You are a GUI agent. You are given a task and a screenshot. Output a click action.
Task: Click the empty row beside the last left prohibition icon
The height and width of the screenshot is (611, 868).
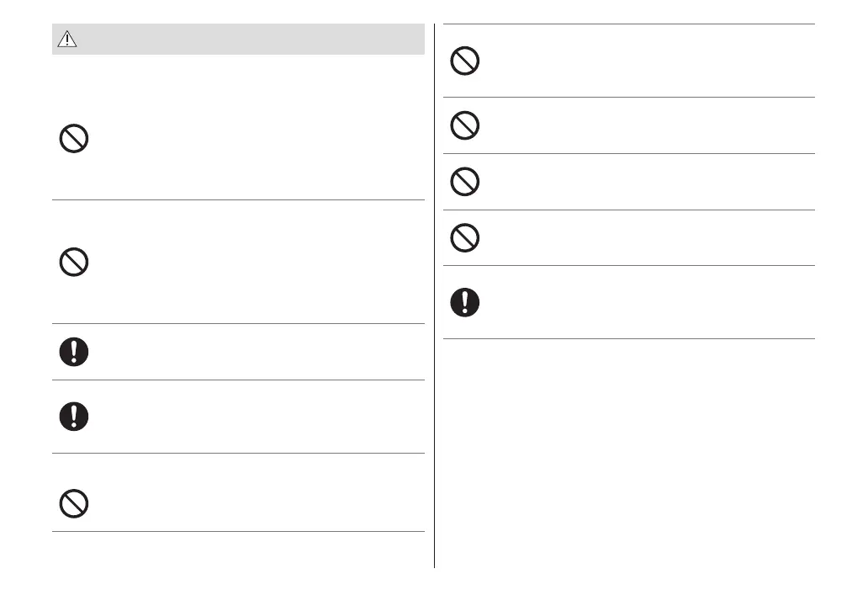(252, 504)
